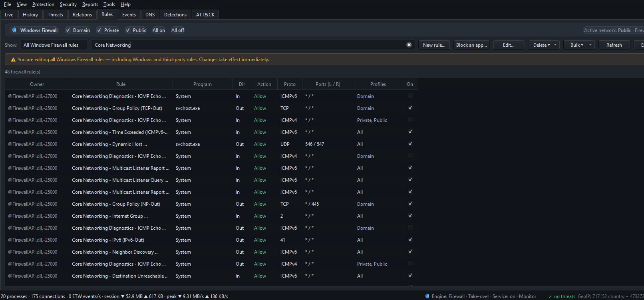This screenshot has width=644, height=300.
Task: Expand the Bulk actions dropdown
Action: click(x=579, y=45)
